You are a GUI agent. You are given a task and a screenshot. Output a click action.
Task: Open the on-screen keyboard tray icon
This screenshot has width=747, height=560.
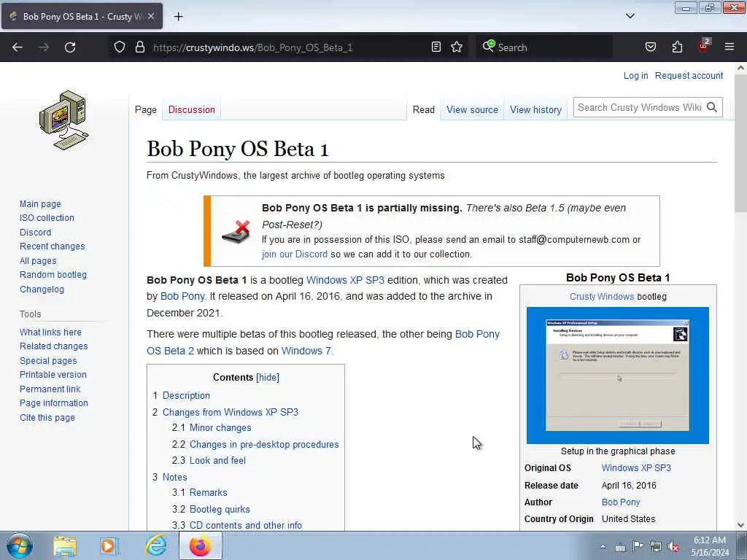click(620, 548)
